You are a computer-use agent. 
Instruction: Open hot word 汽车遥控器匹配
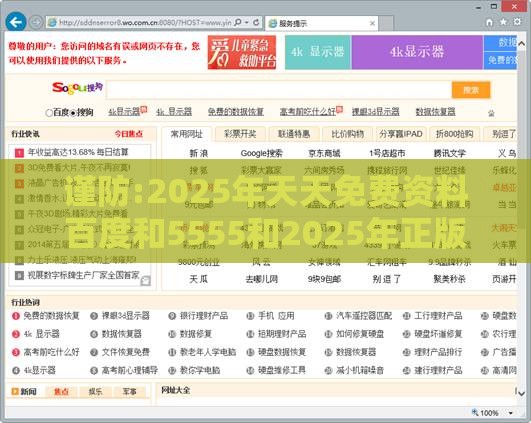click(x=364, y=316)
